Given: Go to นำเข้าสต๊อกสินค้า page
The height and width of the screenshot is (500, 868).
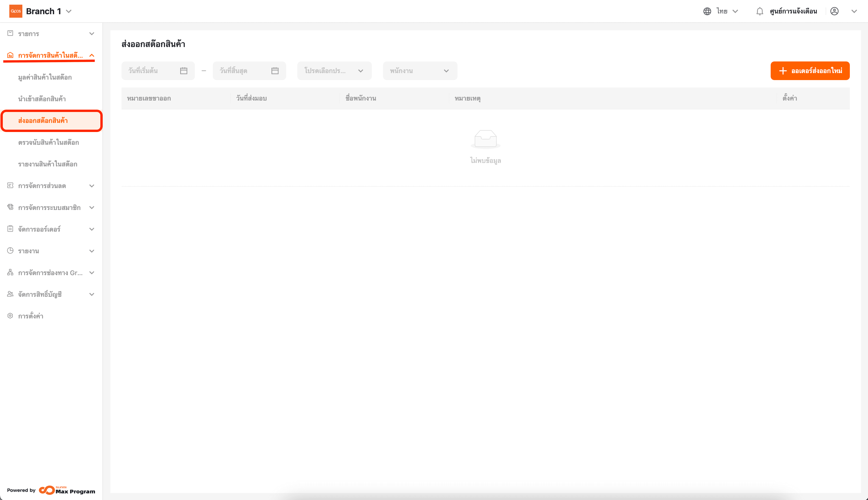Looking at the screenshot, I should point(42,99).
